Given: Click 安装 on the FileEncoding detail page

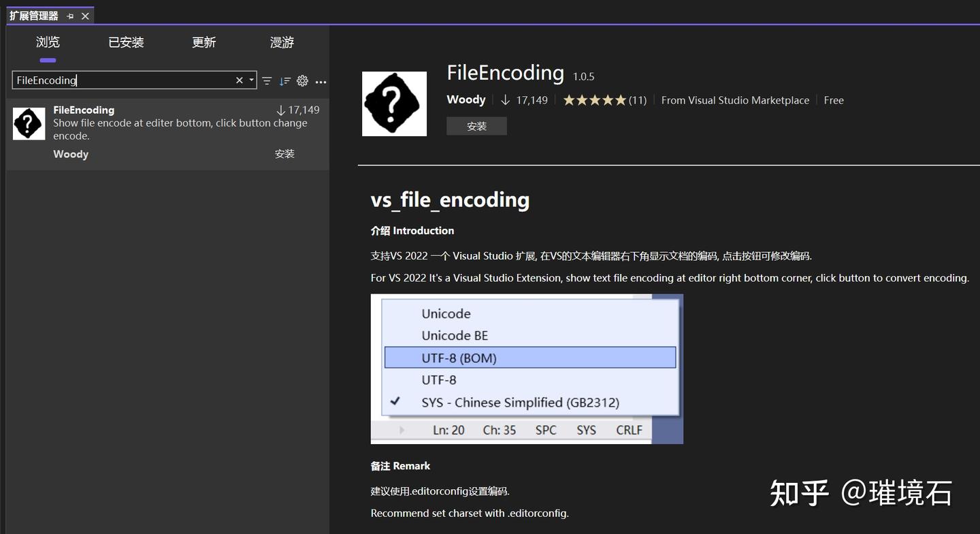Looking at the screenshot, I should (x=476, y=125).
